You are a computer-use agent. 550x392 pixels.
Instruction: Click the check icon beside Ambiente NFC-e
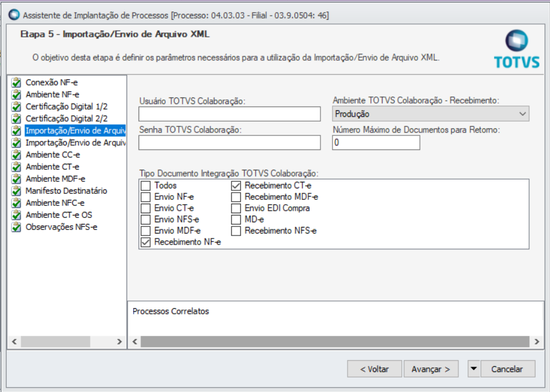click(x=16, y=203)
